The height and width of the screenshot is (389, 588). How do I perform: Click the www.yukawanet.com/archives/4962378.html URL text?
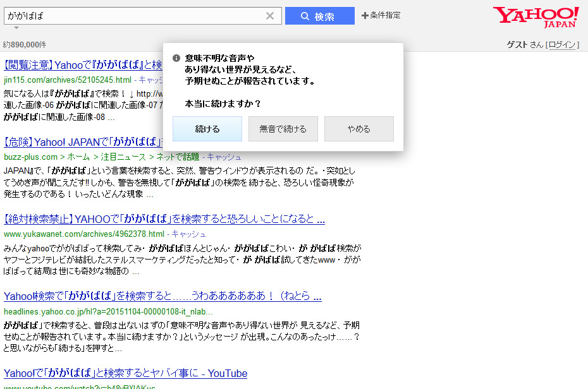coord(84,234)
